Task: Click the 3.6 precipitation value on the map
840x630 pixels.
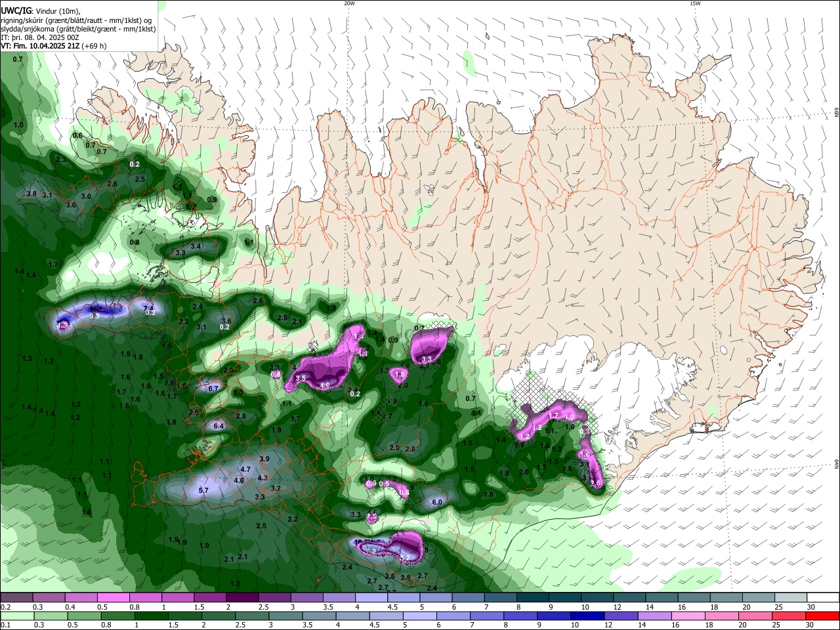Action: point(226,320)
